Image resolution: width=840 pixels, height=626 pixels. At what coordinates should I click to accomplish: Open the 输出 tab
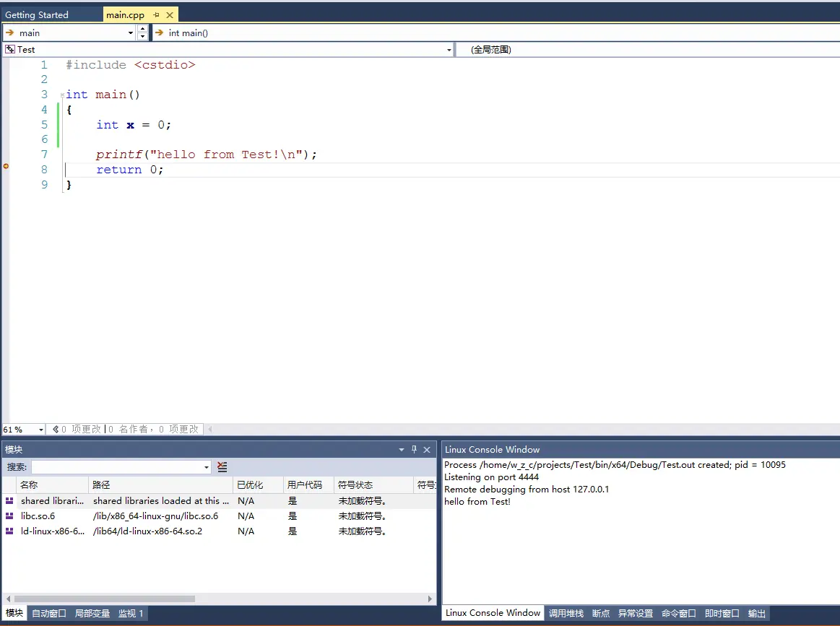point(757,613)
